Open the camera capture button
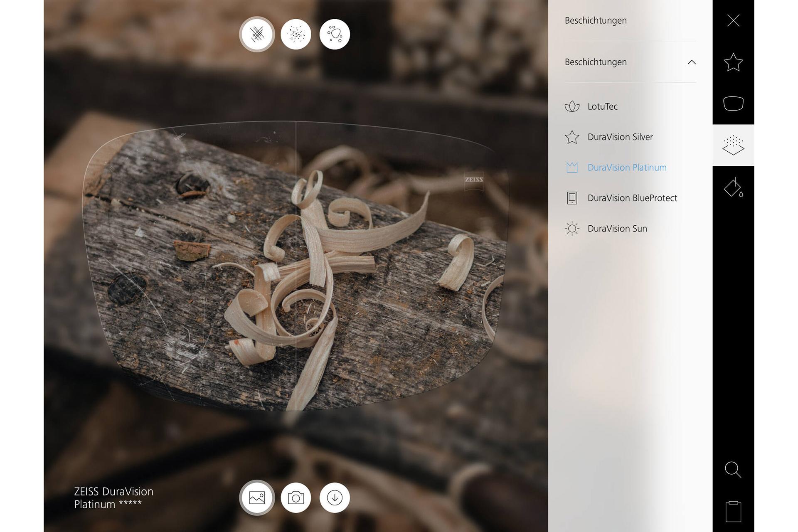This screenshot has height=532, width=798. pos(296,498)
